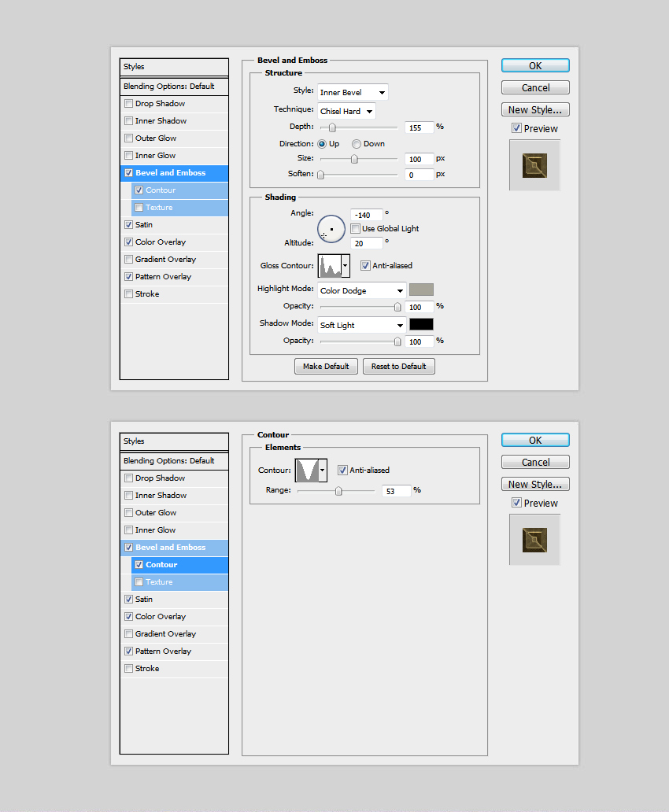The height and width of the screenshot is (812, 669).
Task: Click Cancel in the lower dialog
Action: (535, 462)
